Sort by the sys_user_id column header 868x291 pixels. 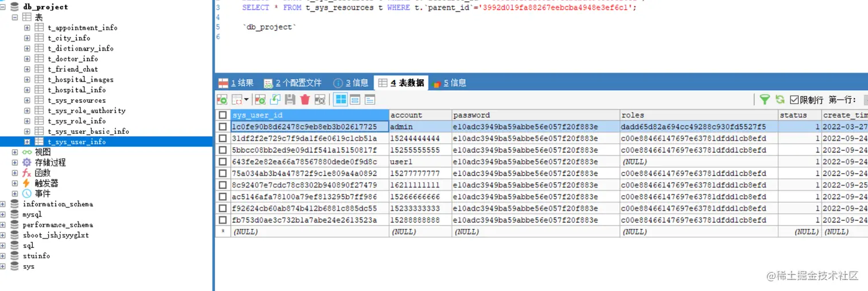(x=310, y=115)
